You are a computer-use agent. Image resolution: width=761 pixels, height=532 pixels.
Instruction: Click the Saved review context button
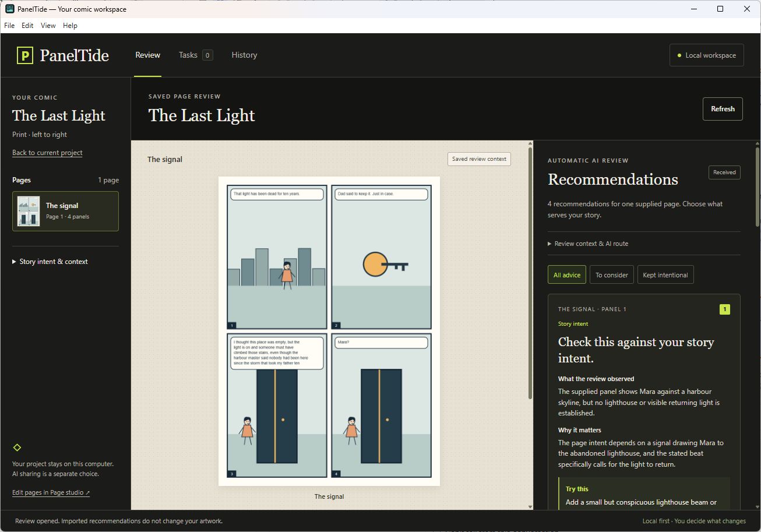pos(479,159)
